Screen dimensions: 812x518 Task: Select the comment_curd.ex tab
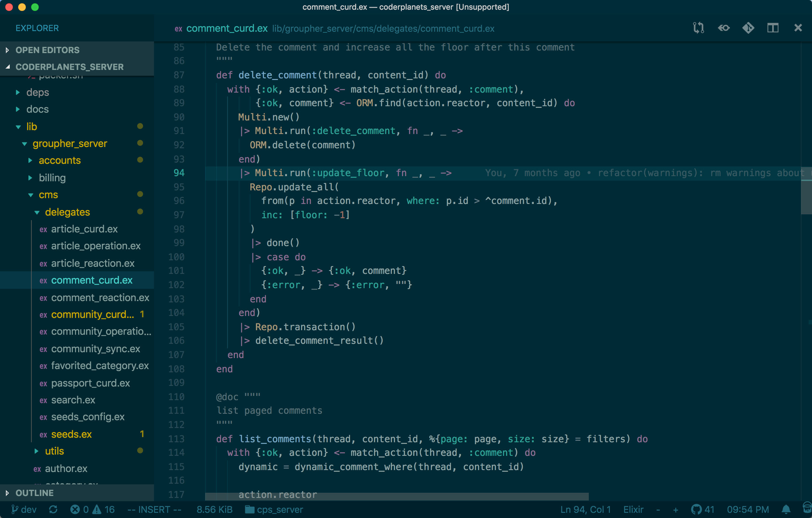tap(226, 28)
